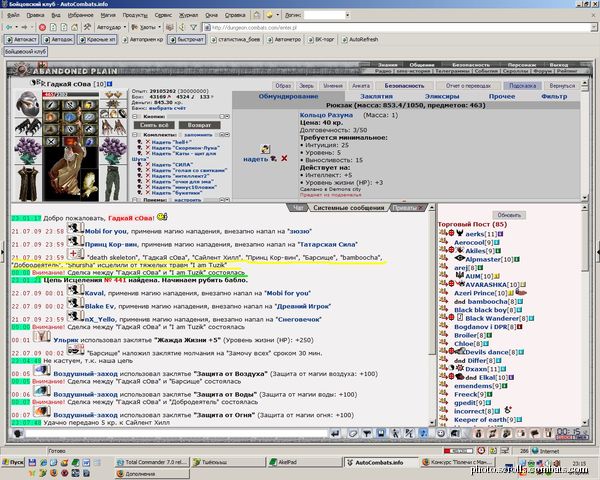Toggle the music note sound icon in chat bar
The image size is (600, 480).
pyautogui.click(x=424, y=433)
